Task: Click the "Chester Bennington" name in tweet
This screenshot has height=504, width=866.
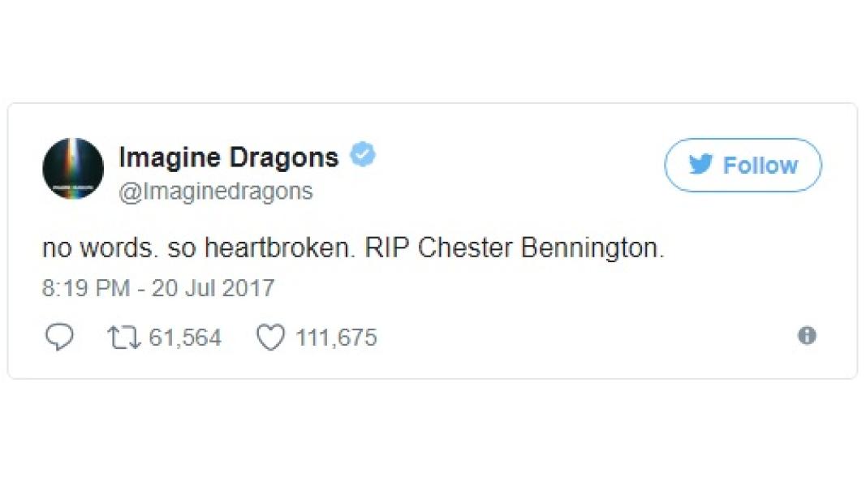Action: [x=541, y=248]
